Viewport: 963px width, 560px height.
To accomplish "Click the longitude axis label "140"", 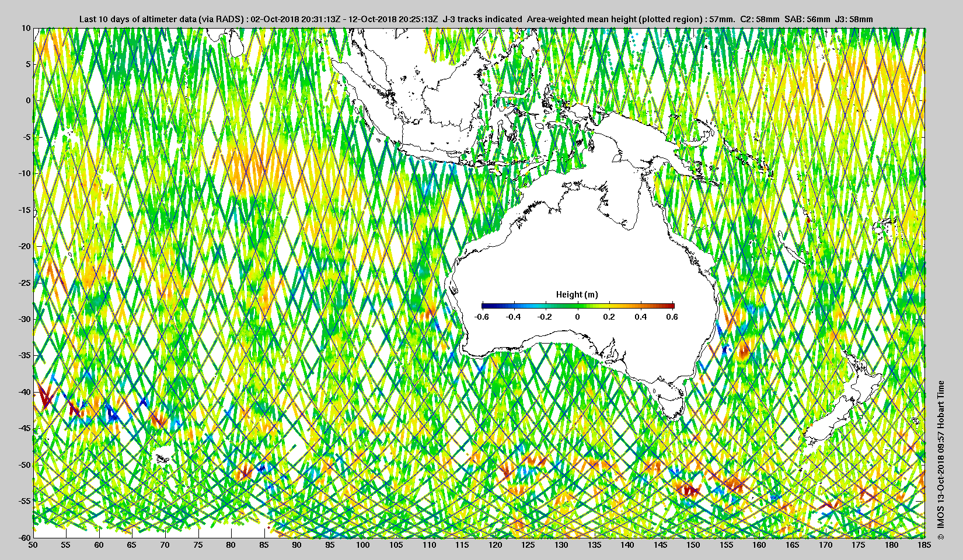I will point(627,545).
